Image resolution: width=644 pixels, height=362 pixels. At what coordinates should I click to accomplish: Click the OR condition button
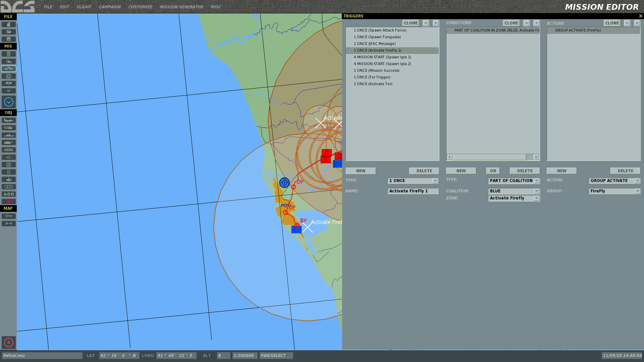click(493, 171)
